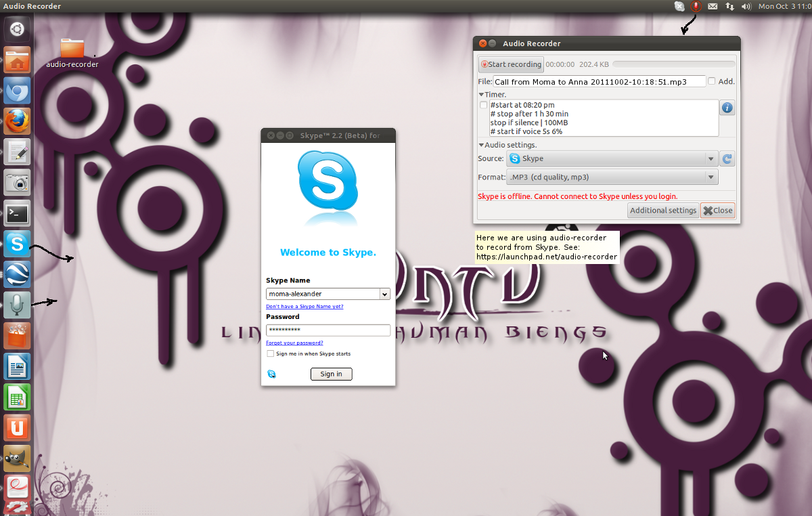Click the "Forgot your password?" link
This screenshot has height=516, width=812.
coord(294,343)
